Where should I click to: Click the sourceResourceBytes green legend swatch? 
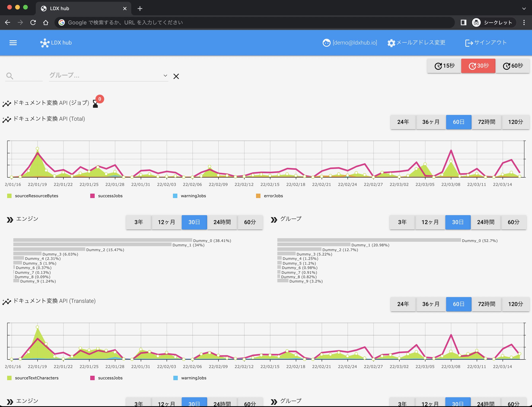(10, 196)
